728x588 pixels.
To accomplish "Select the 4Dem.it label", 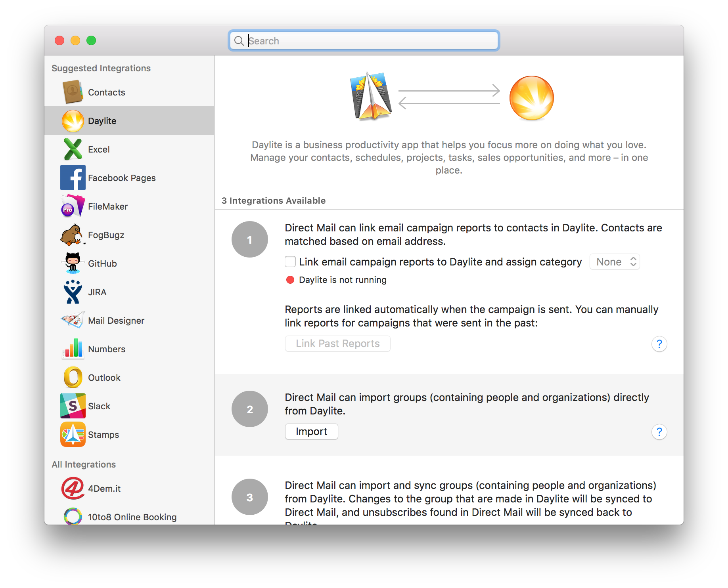I will pos(104,489).
